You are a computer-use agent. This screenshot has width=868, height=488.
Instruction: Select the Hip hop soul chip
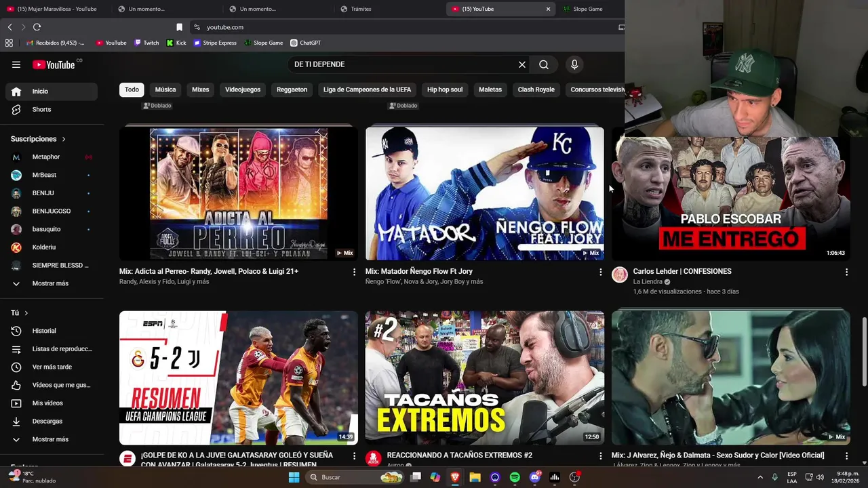[445, 89]
